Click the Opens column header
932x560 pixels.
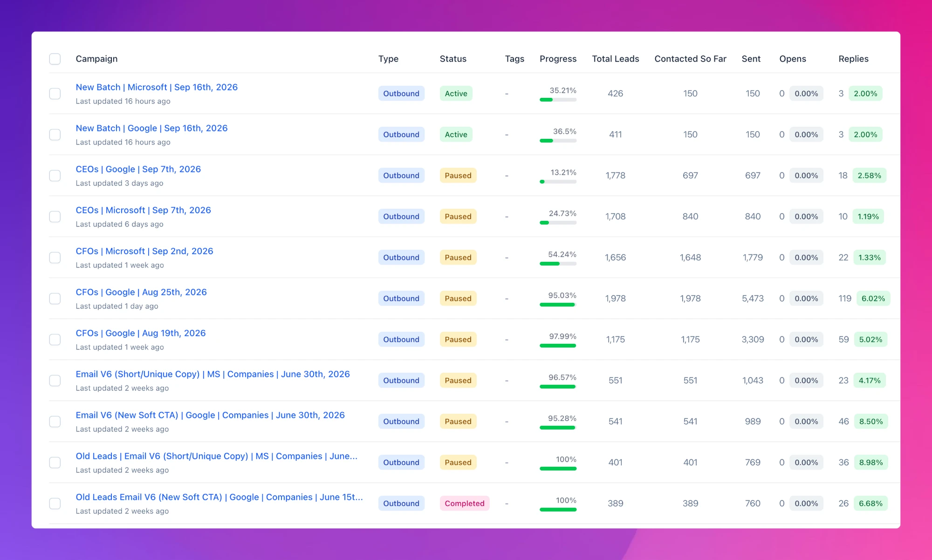(x=793, y=59)
